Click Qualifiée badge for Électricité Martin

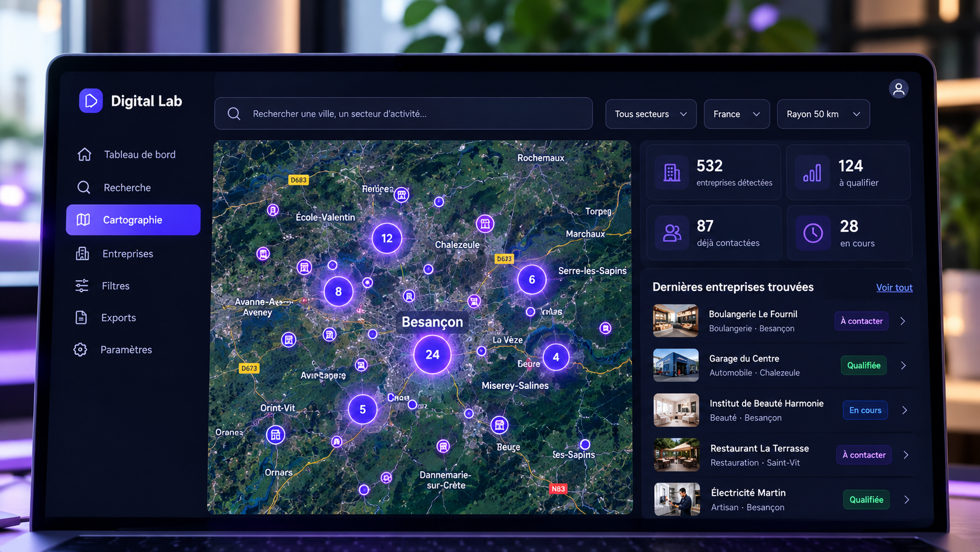point(866,500)
